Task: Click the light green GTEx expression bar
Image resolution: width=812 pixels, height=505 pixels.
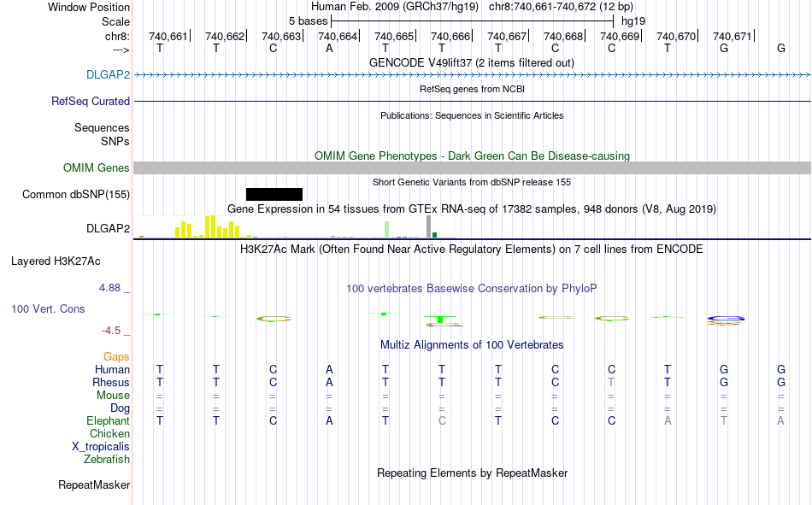Action: [x=387, y=230]
